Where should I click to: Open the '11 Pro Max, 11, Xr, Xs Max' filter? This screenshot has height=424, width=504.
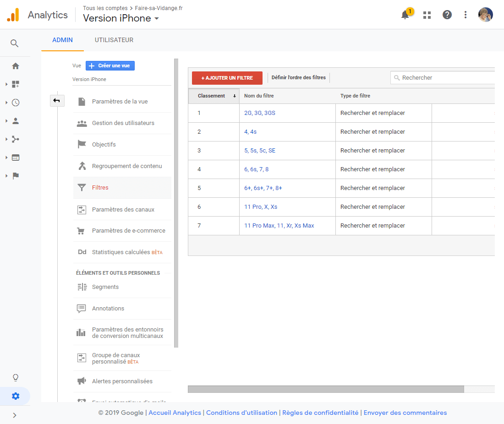click(x=279, y=226)
